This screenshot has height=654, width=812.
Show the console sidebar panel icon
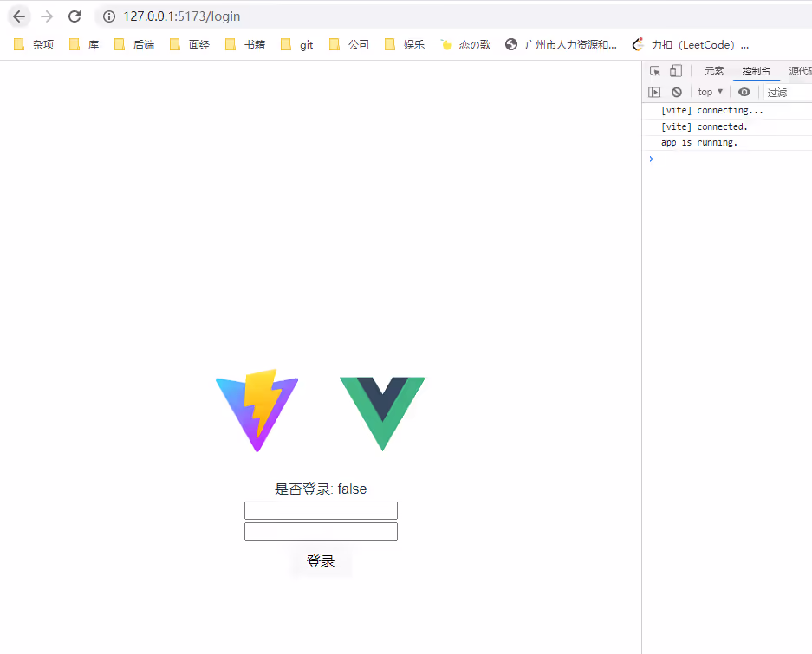coord(654,92)
